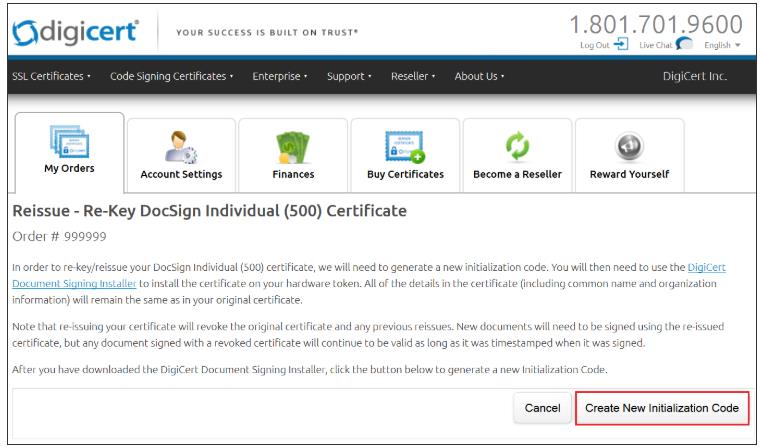Click Create New Initialization Code button
This screenshot has width=761, height=447.
(662, 408)
